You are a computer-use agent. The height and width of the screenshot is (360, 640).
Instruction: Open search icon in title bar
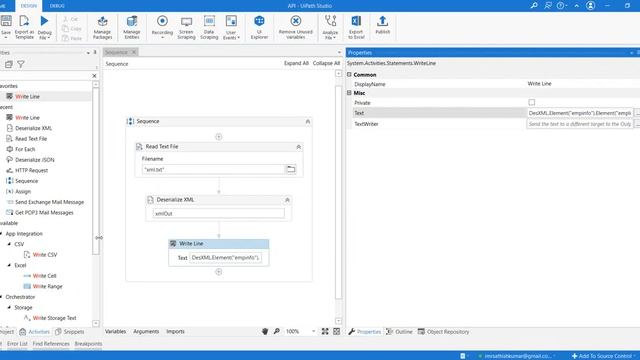coord(534,5)
